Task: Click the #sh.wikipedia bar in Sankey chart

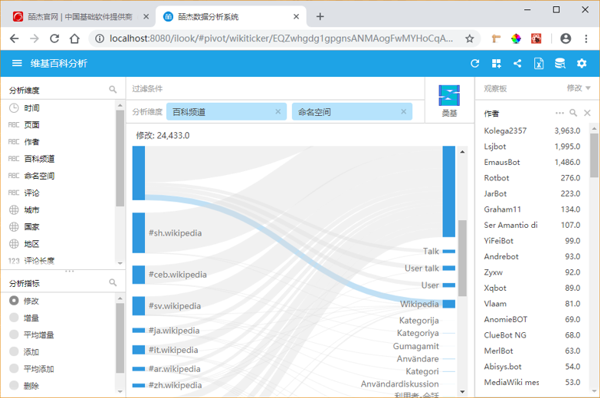Action: click(x=139, y=233)
